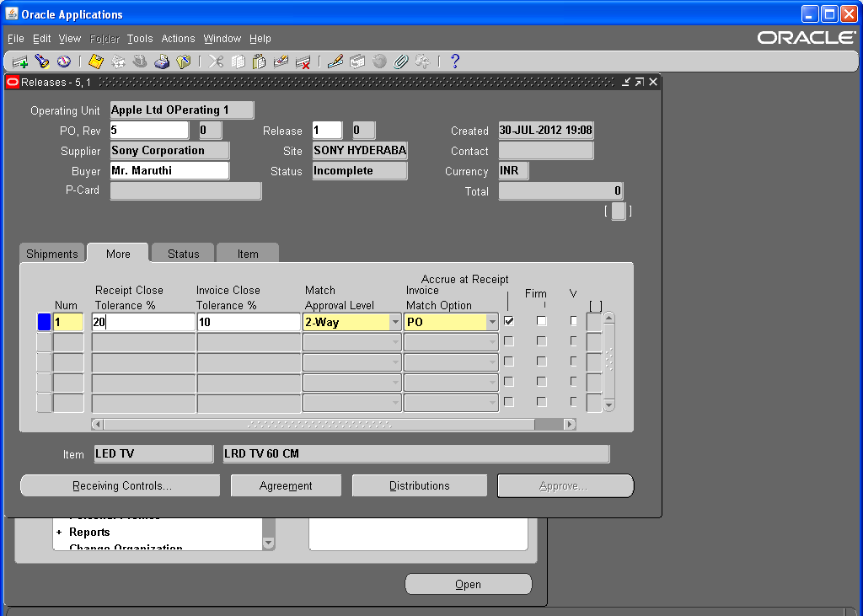Screen dimensions: 863x616
Task: Open the 2-Way Match Approval Level dropdown
Action: [395, 322]
